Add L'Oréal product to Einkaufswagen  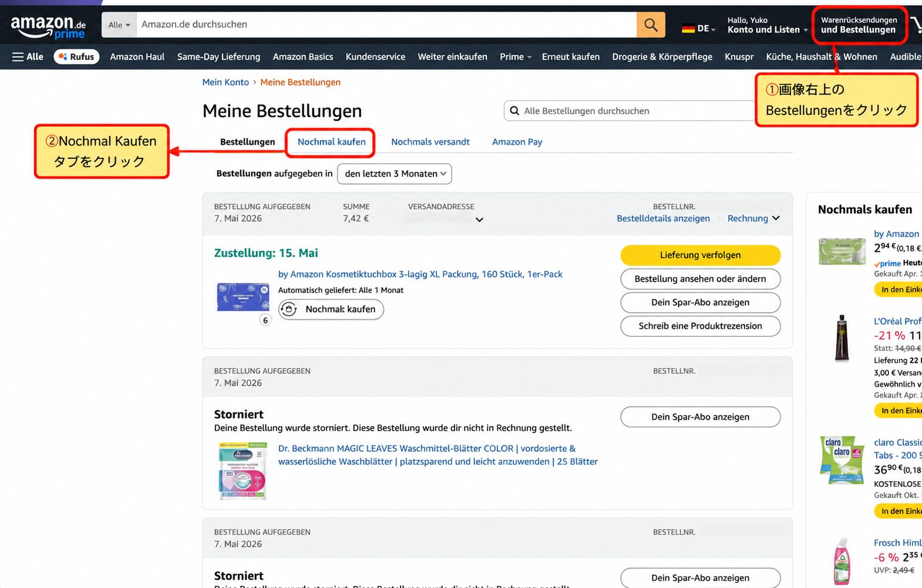tap(898, 411)
